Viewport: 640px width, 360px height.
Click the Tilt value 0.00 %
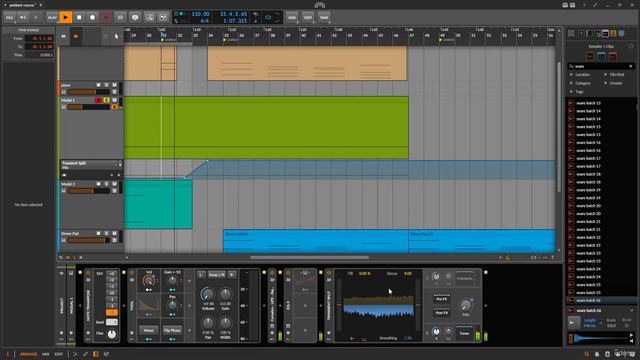pyautogui.click(x=364, y=273)
